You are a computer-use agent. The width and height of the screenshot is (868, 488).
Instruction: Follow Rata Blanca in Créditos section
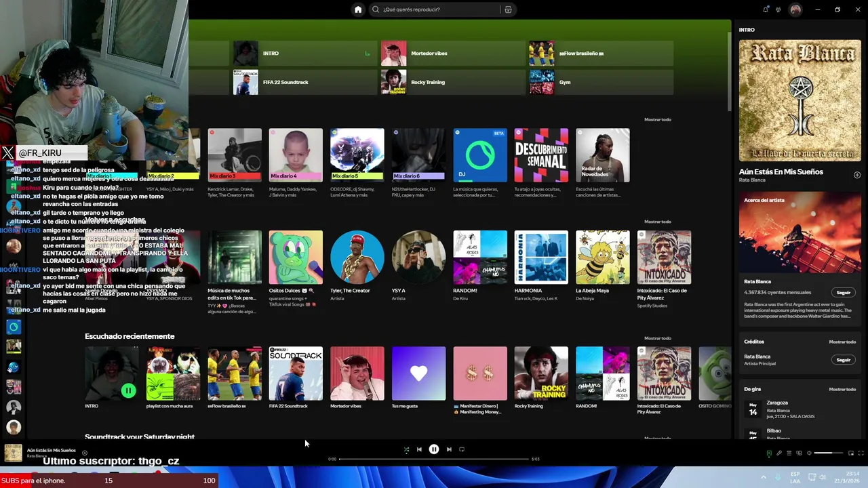[843, 360]
